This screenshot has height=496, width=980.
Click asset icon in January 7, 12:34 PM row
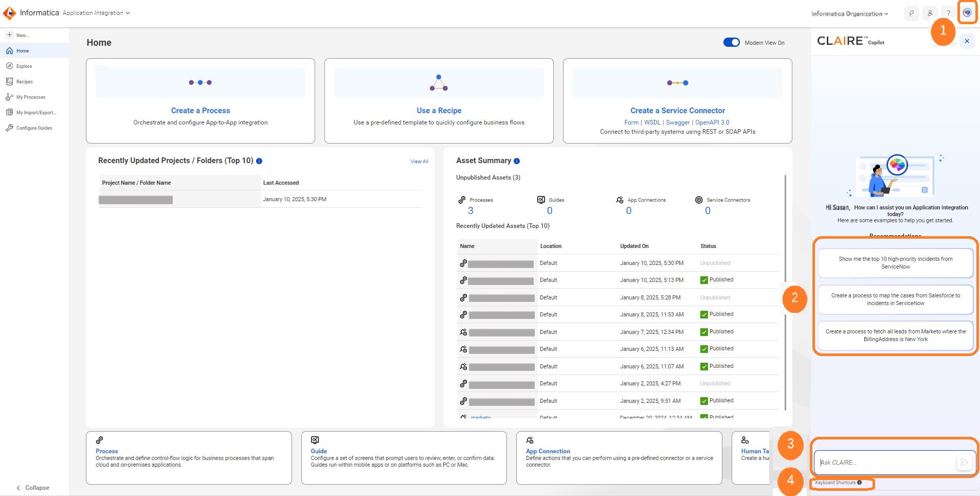[463, 332]
